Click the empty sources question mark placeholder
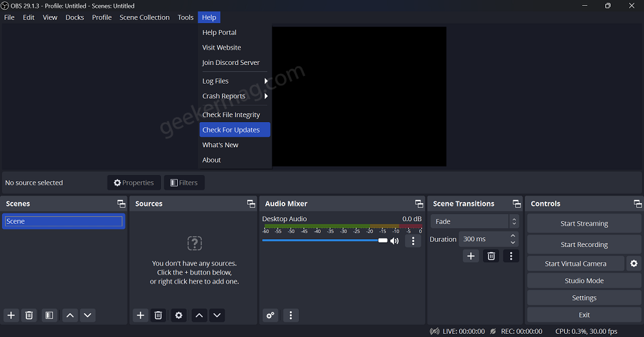644x337 pixels. tap(194, 243)
